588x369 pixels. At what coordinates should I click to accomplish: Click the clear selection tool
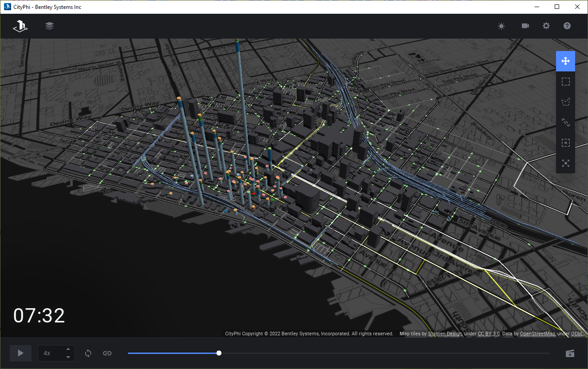pos(565,142)
